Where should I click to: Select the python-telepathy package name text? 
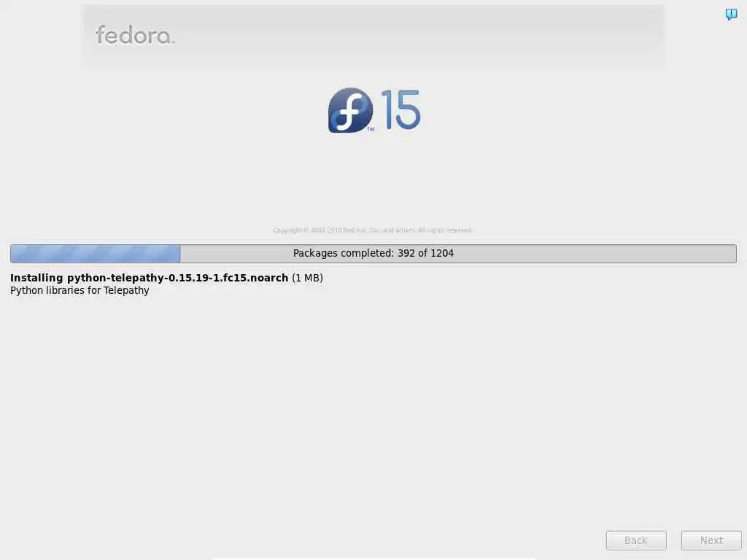click(178, 278)
